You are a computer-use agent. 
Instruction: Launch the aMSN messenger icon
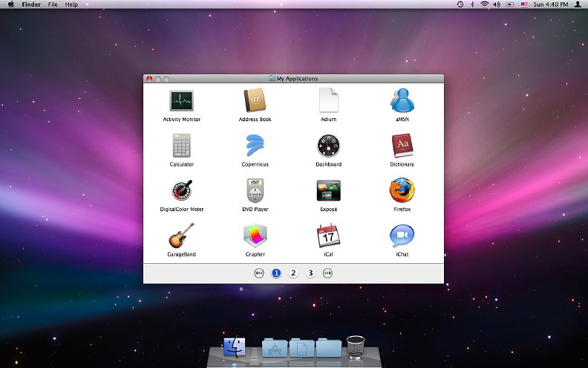(x=402, y=100)
